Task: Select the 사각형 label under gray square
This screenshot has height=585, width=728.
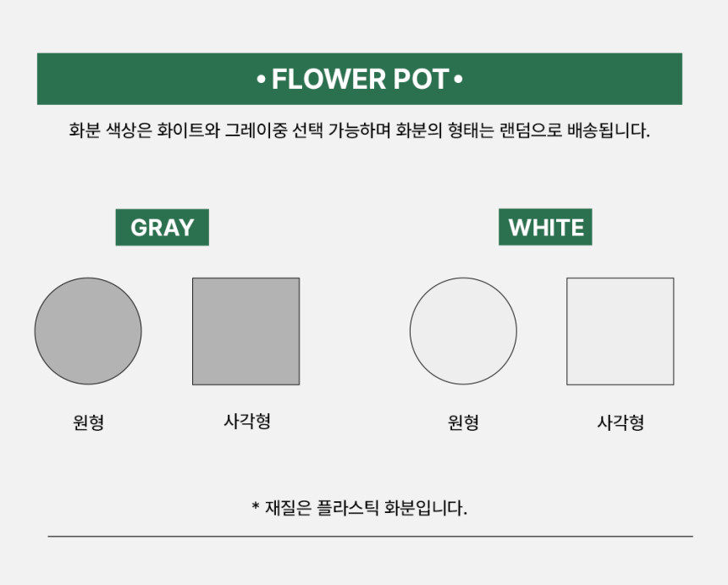Action: click(x=246, y=421)
